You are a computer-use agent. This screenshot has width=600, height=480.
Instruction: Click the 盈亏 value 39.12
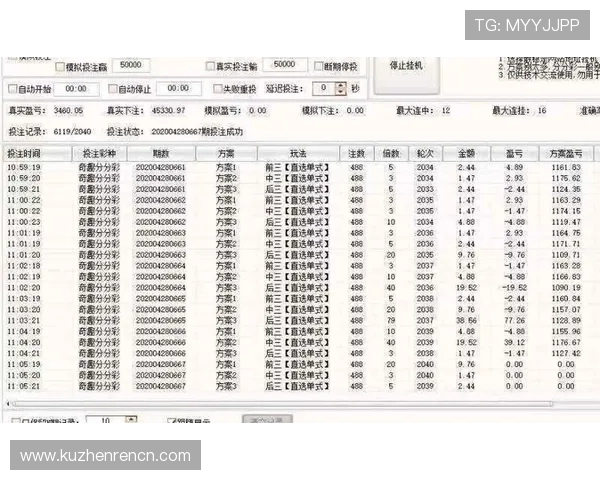[x=514, y=343]
